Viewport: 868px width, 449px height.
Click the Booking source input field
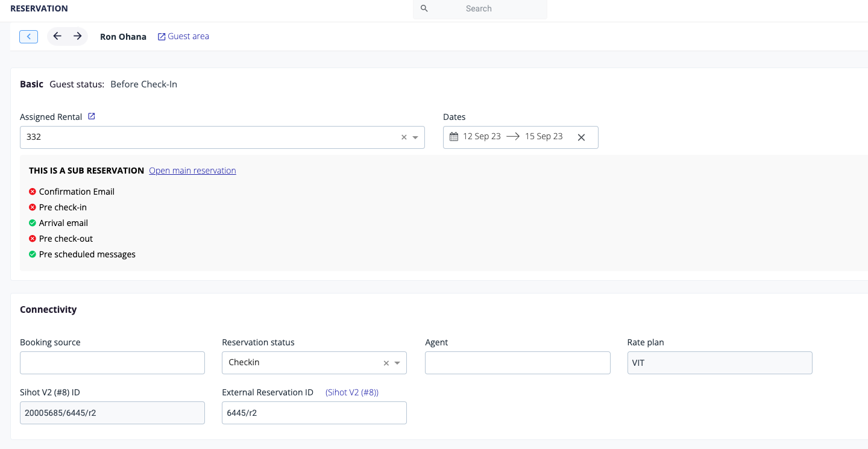[112, 363]
